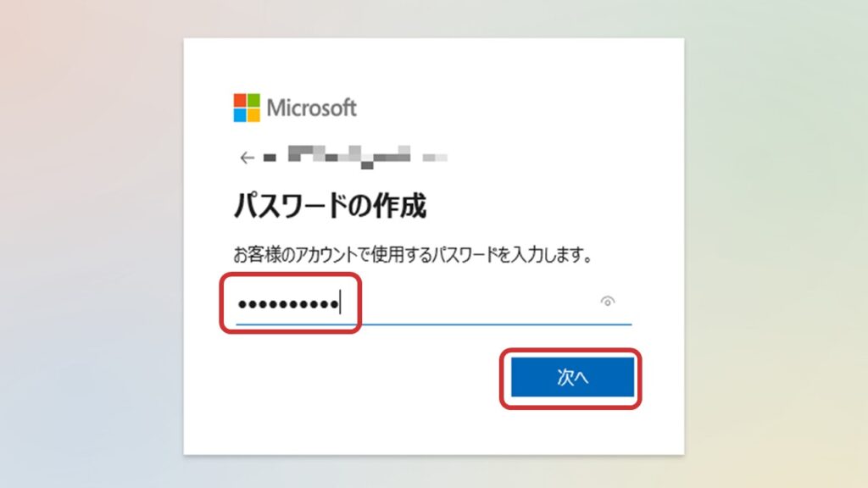Click the Microsoft wordmark text
This screenshot has width=868, height=488.
click(312, 108)
